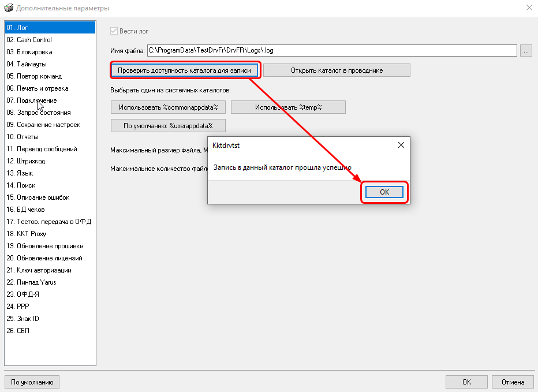Select '04. Таймауты' list item
Viewport: 538px width, 392px height.
point(27,64)
